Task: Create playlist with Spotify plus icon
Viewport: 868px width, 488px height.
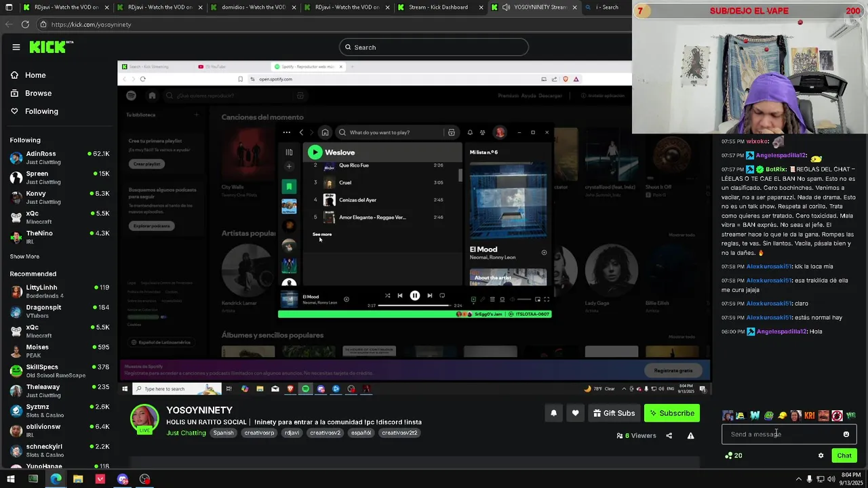Action: [x=289, y=167]
